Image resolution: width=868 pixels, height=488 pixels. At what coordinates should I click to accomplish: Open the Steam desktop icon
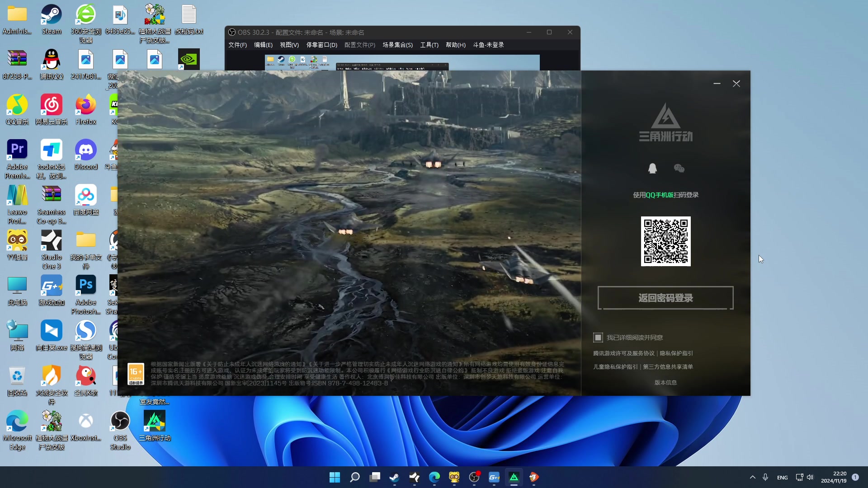52,20
